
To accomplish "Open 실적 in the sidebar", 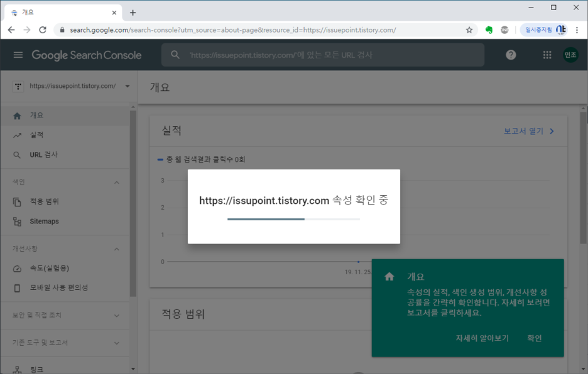I will click(65, 135).
